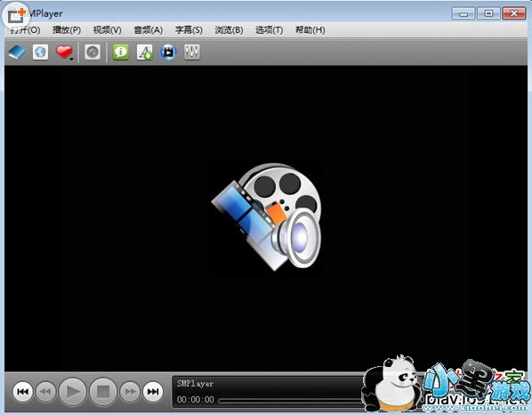The width and height of the screenshot is (532, 415).
Task: Start playback with the play button
Action: [73, 392]
